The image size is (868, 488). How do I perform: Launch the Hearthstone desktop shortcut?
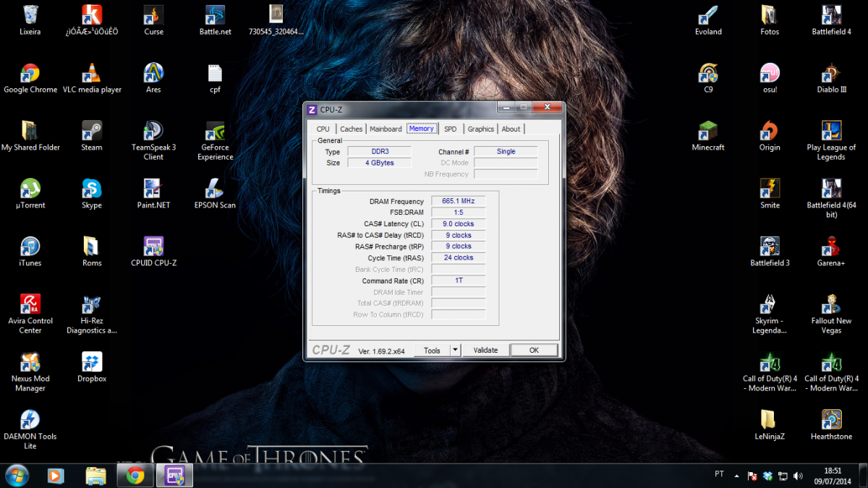point(831,425)
